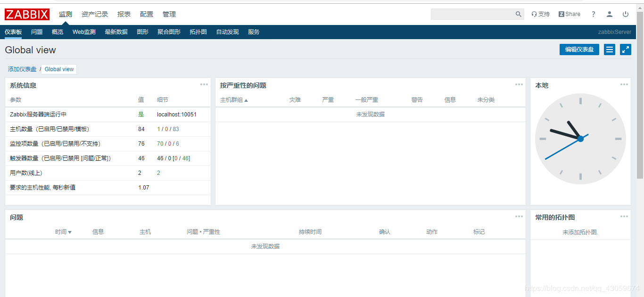Click the power logout icon
Image resolution: width=644 pixels, height=297 pixels.
coord(626,14)
